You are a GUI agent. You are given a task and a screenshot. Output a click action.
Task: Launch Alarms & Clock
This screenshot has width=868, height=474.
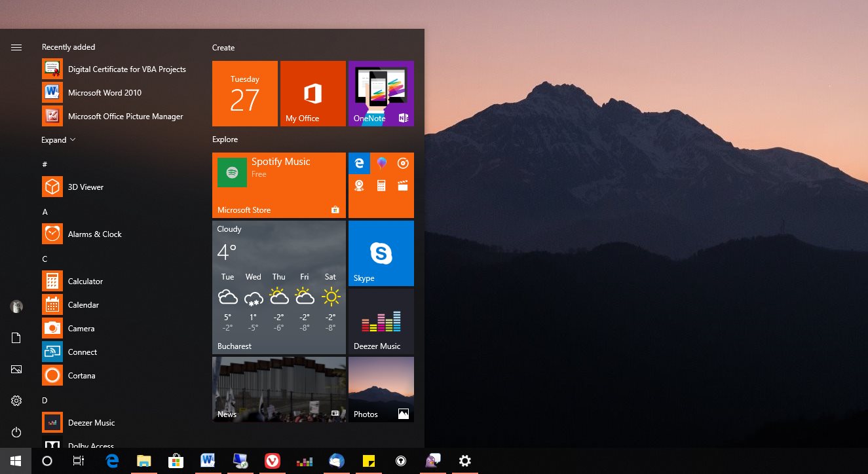94,234
